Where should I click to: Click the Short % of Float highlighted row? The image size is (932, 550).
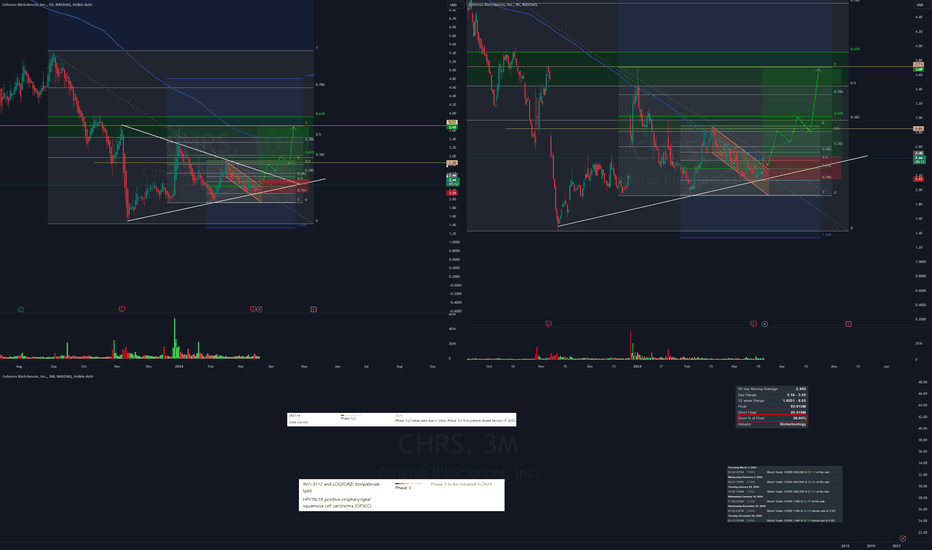point(772,418)
